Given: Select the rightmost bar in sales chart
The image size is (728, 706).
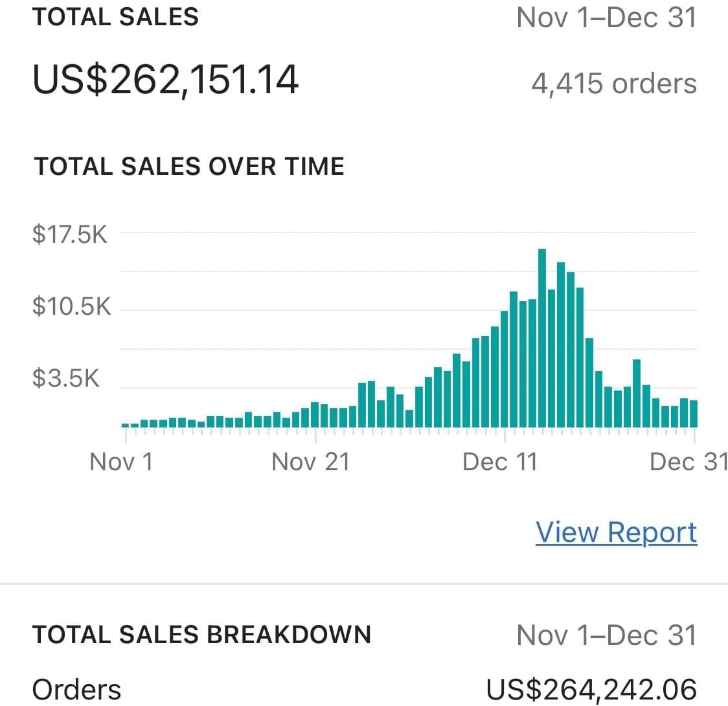Looking at the screenshot, I should click(694, 414).
